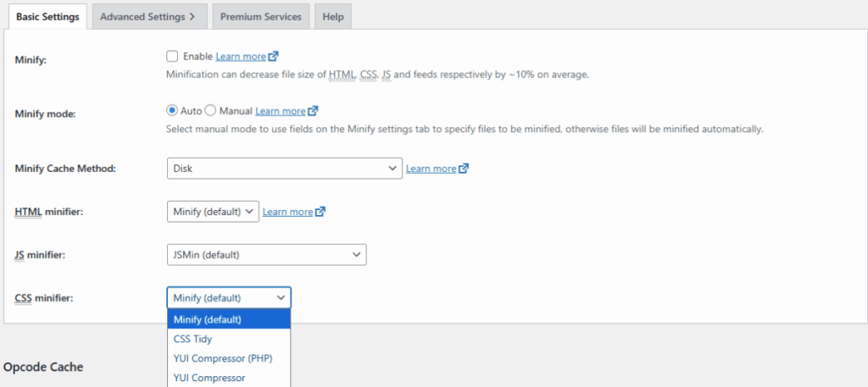
Task: Switch to the Advanced Settings tab
Action: (147, 17)
